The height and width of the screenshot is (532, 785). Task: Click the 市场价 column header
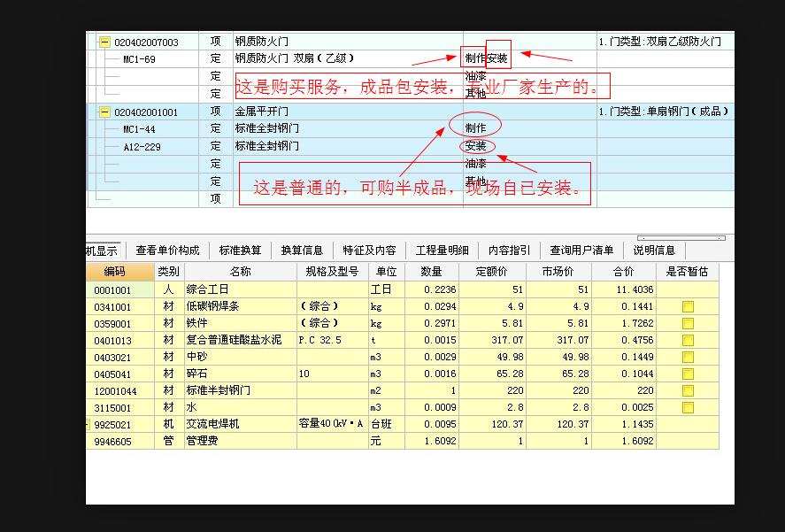[558, 272]
